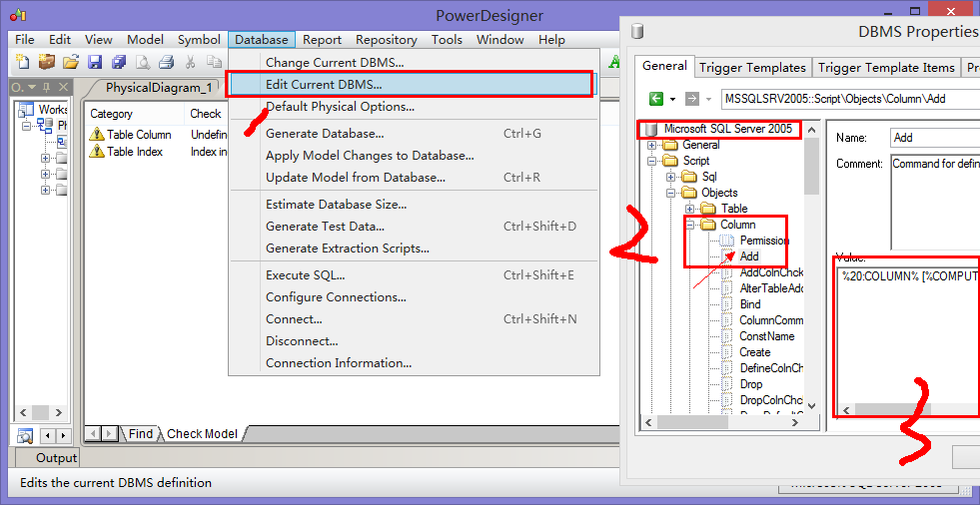Select the Table Index row in Check Model
The width and height of the screenshot is (980, 505).
(157, 152)
